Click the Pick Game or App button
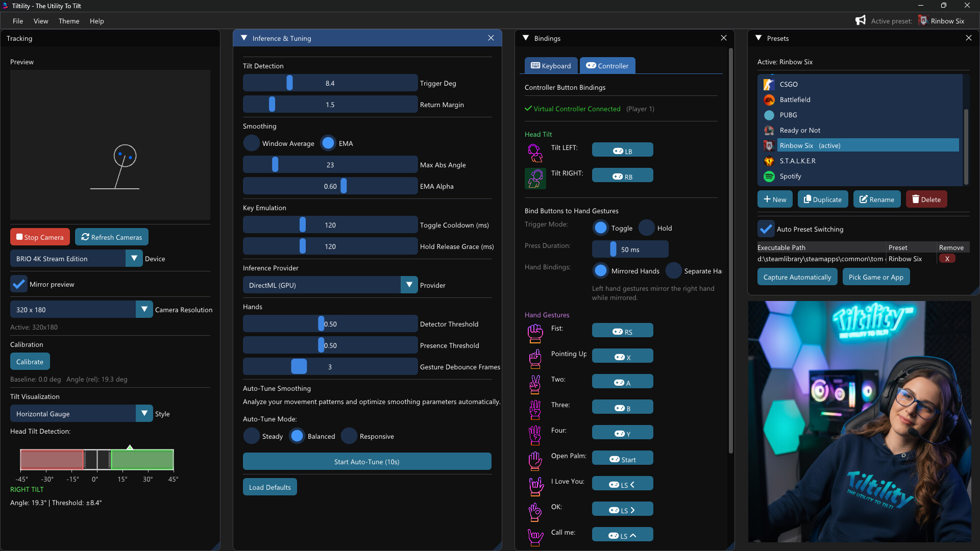This screenshot has height=551, width=980. pos(876,277)
